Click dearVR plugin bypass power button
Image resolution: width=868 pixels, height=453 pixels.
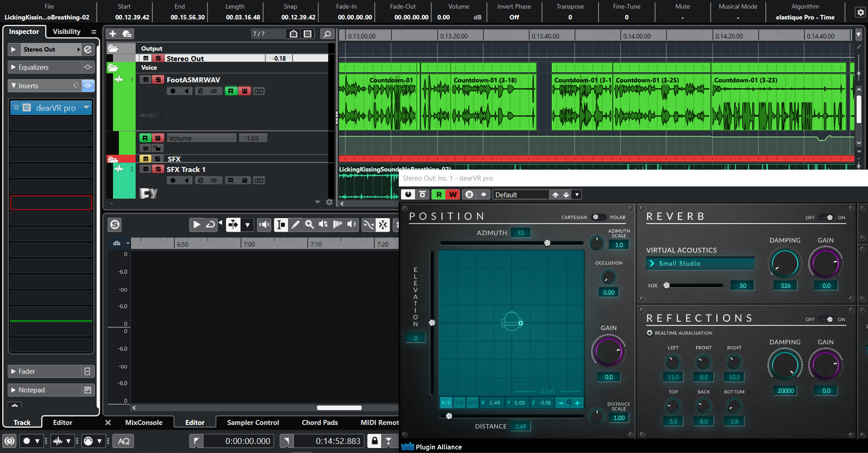(408, 195)
